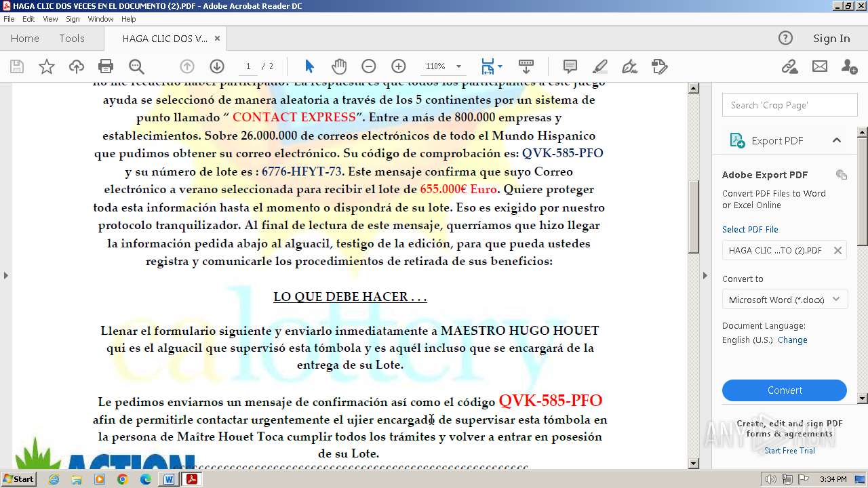Click the page number field

pos(249,66)
